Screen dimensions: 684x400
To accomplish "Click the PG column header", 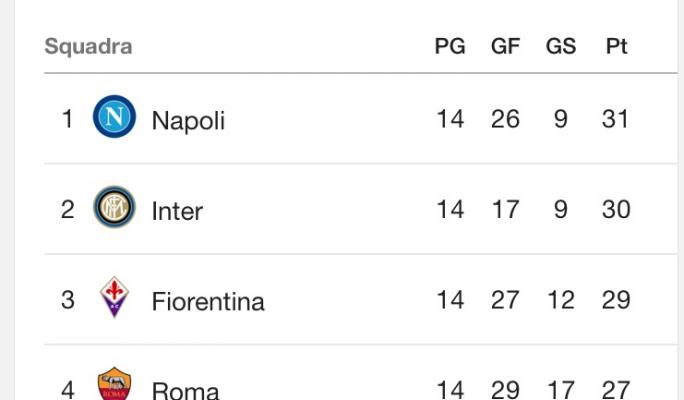I will tap(450, 46).
